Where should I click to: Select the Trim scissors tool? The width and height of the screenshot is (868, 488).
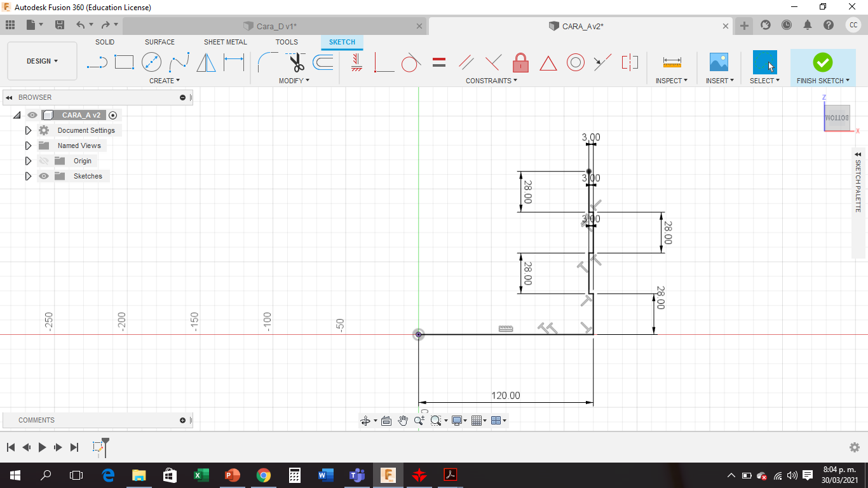(295, 62)
